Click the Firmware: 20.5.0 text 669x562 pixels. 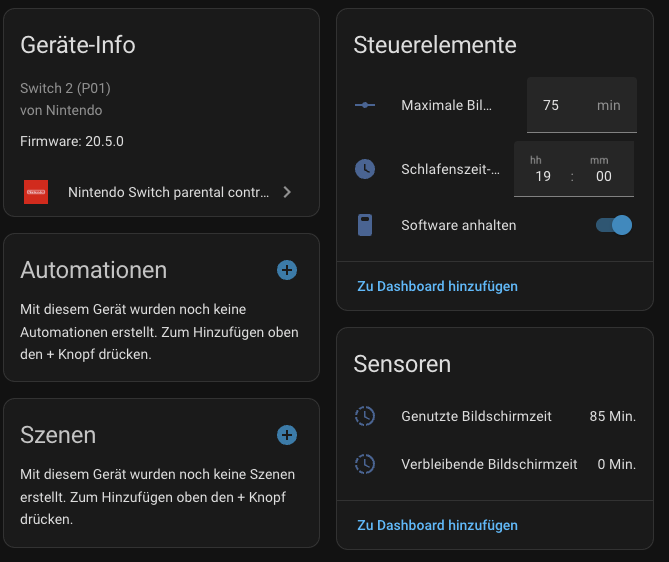72,141
